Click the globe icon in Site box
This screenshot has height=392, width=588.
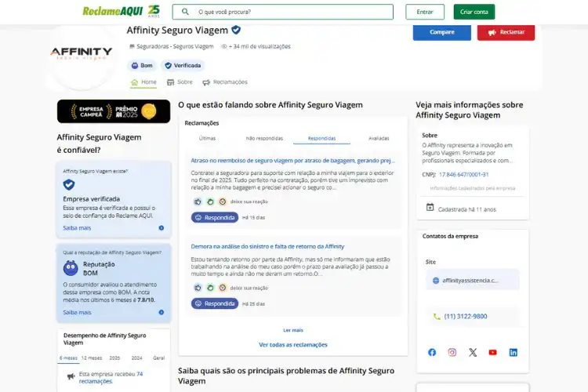click(436, 280)
